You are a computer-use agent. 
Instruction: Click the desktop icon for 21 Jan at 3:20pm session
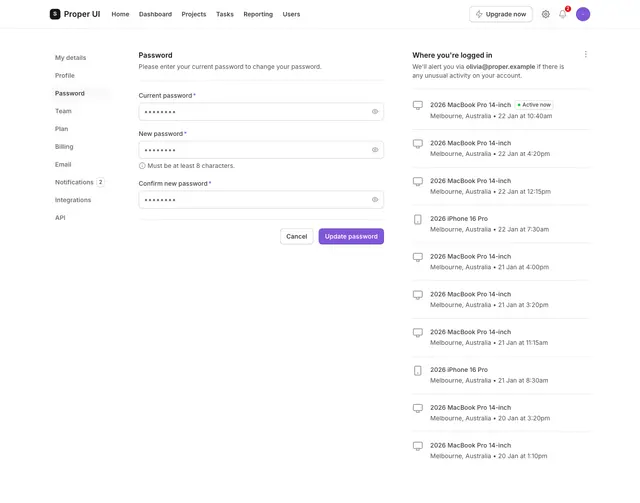[x=418, y=295]
